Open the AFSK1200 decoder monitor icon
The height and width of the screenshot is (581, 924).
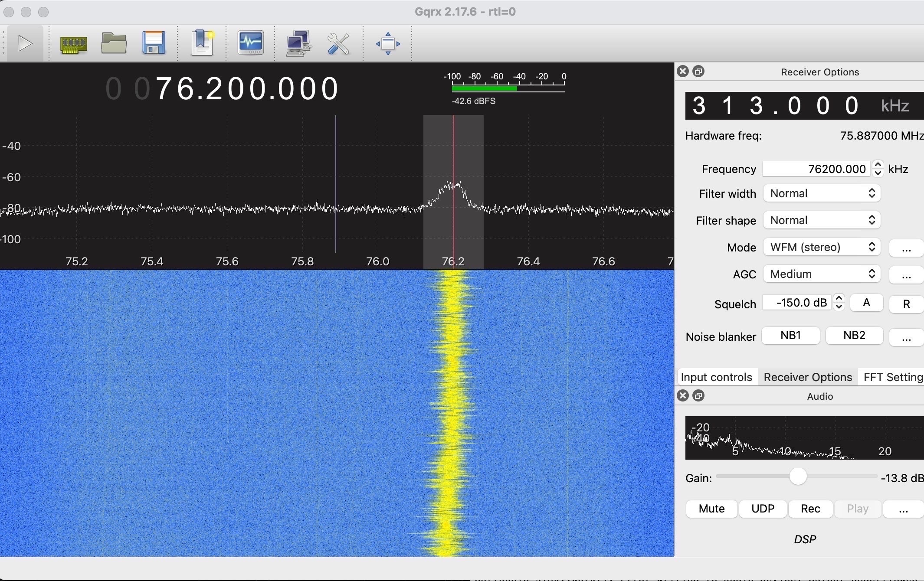pos(250,43)
